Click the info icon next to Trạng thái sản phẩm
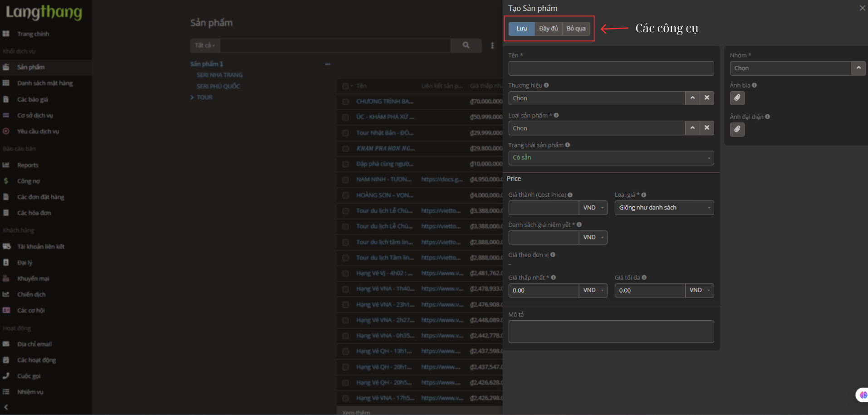This screenshot has width=868, height=415. [x=568, y=145]
